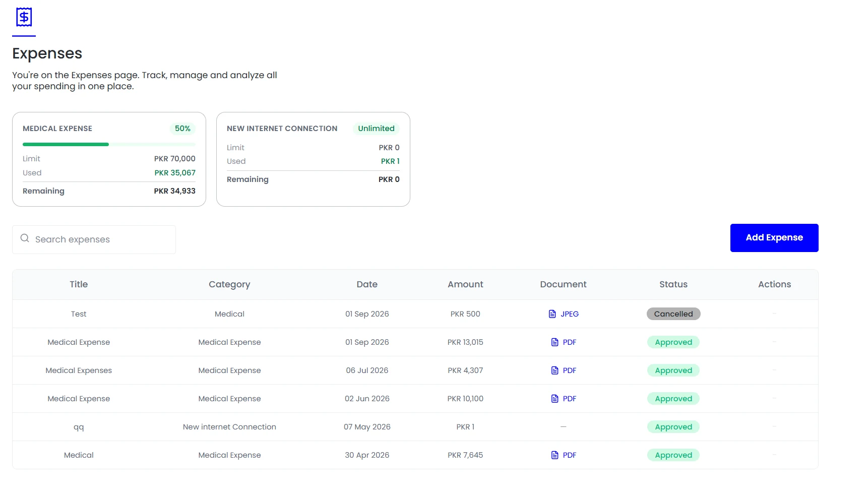
Task: Click Approved status for PKR 10,100 row
Action: click(673, 399)
